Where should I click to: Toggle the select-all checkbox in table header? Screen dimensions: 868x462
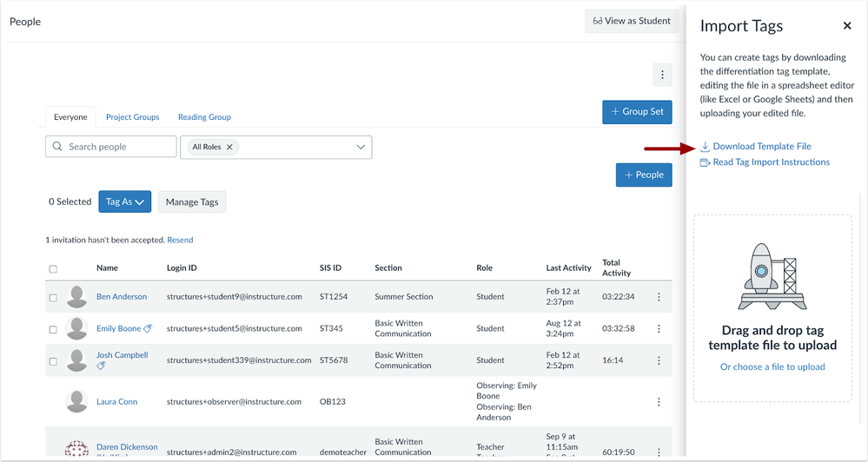[53, 269]
